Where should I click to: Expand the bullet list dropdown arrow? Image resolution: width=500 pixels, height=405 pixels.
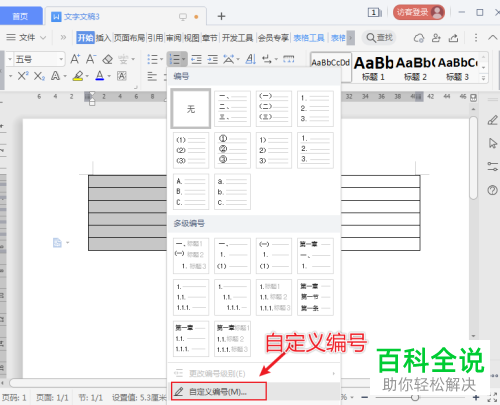161,60
